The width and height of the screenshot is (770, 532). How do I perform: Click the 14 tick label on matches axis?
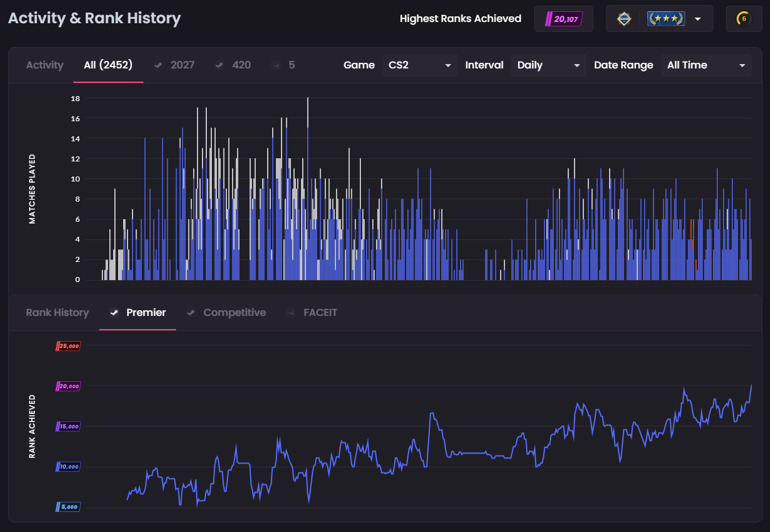click(75, 139)
